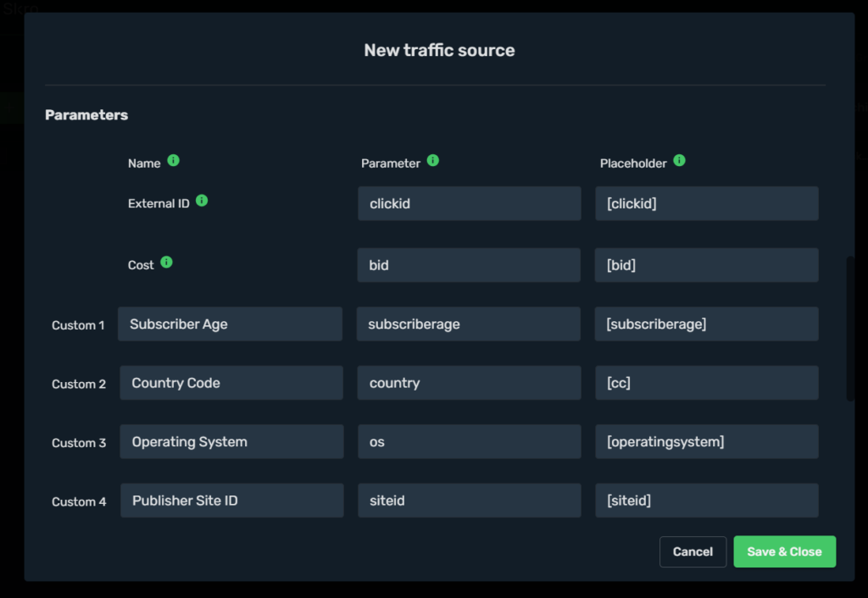Click the info icon beside External ID
The height and width of the screenshot is (598, 868).
[202, 200]
